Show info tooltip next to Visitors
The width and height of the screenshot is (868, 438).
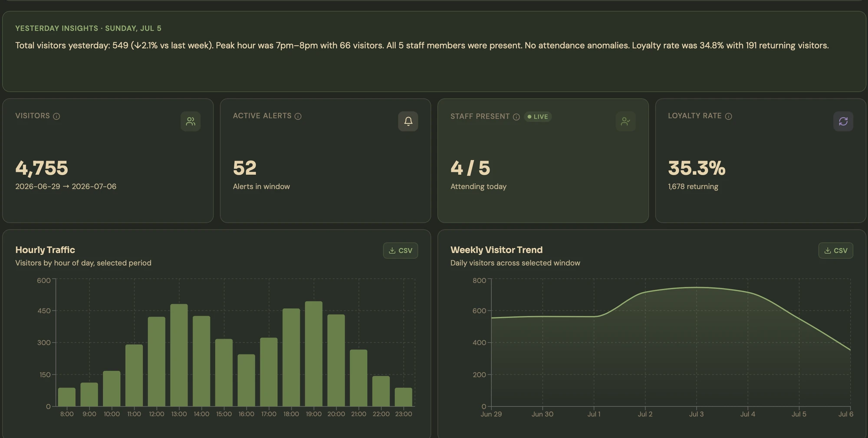pos(56,116)
